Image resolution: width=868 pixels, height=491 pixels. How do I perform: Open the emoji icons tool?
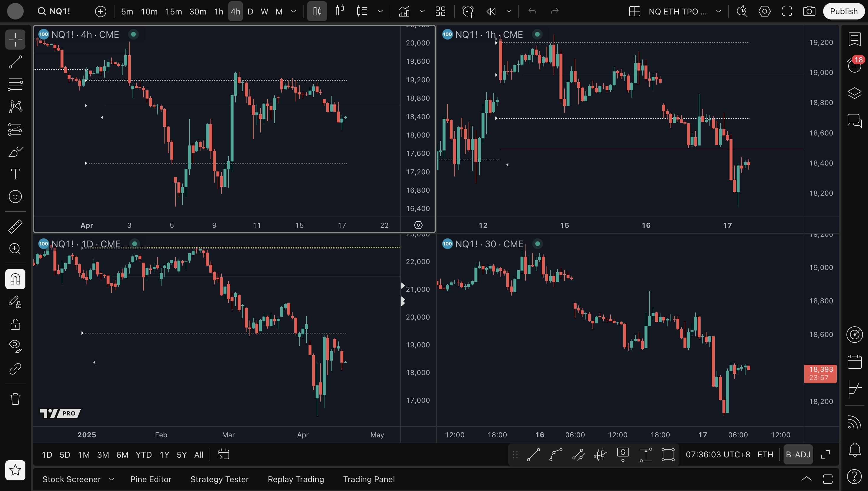[15, 197]
